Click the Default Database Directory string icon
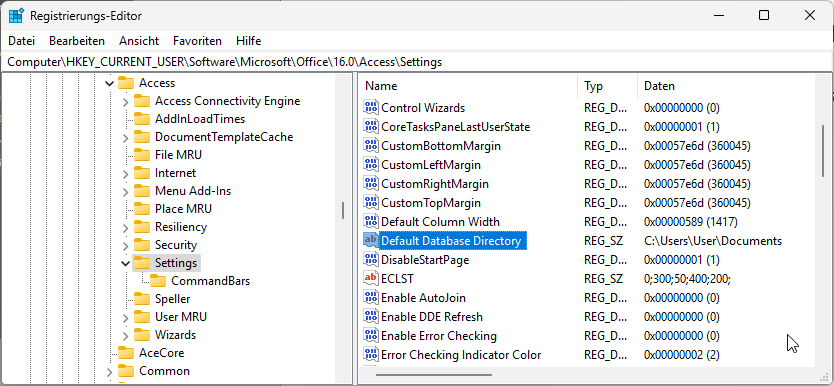This screenshot has width=834, height=386. (370, 241)
